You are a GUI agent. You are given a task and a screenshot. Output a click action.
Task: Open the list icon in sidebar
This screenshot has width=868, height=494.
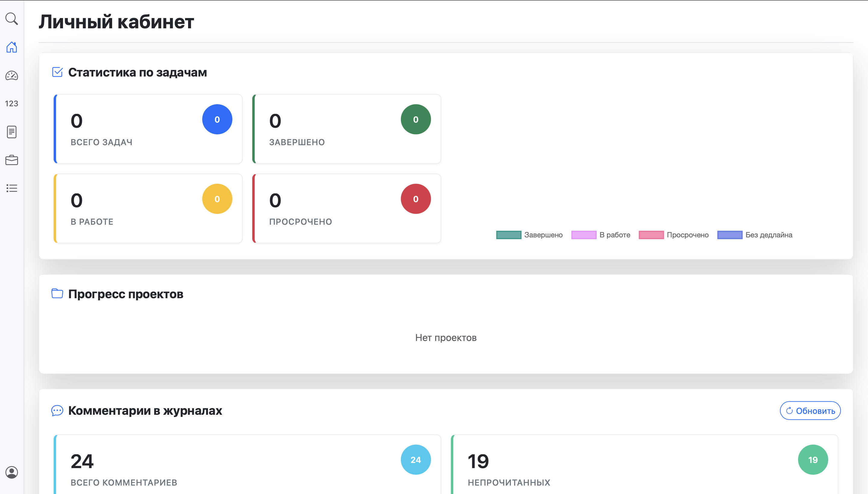(x=11, y=188)
